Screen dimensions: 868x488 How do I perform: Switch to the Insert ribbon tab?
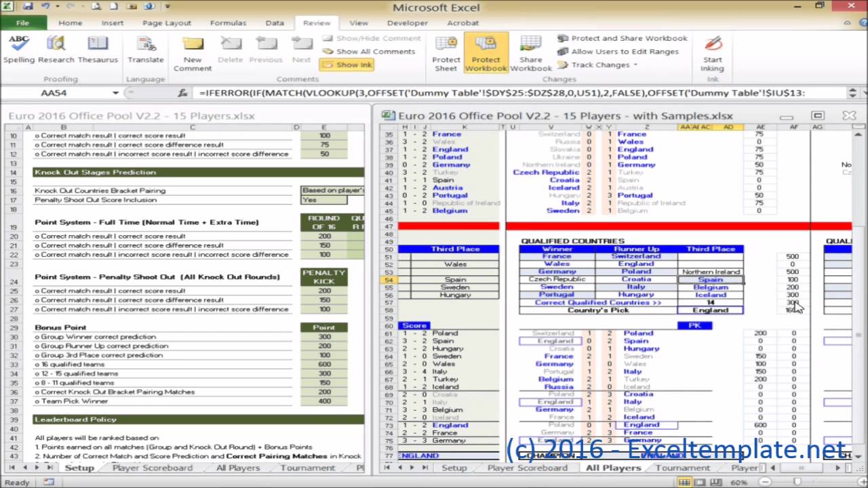point(113,23)
